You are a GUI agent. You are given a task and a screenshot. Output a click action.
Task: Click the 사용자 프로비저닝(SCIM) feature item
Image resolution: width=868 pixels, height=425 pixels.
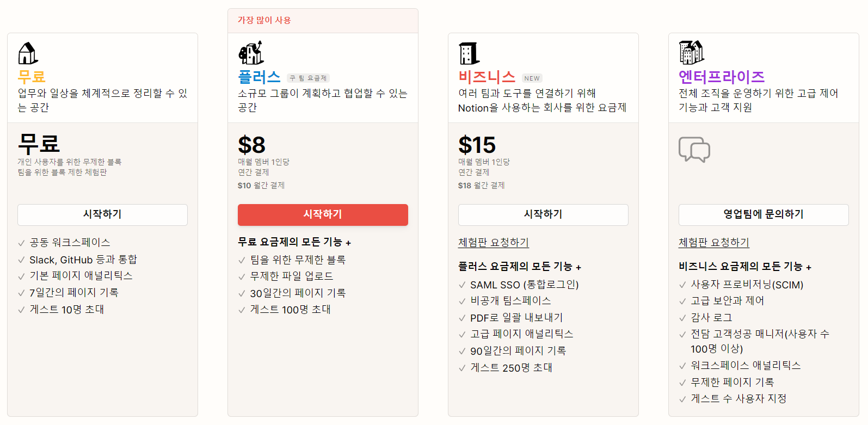[x=747, y=285]
